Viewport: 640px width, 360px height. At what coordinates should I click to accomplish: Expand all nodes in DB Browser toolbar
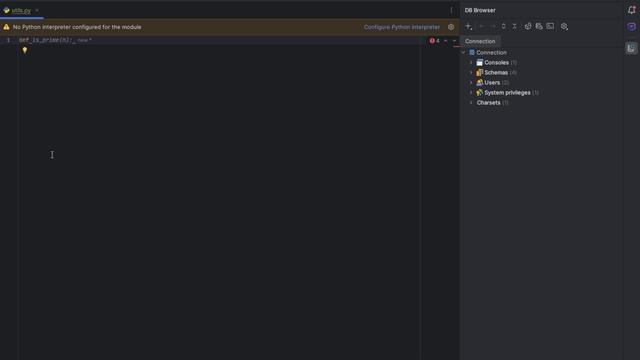click(504, 27)
